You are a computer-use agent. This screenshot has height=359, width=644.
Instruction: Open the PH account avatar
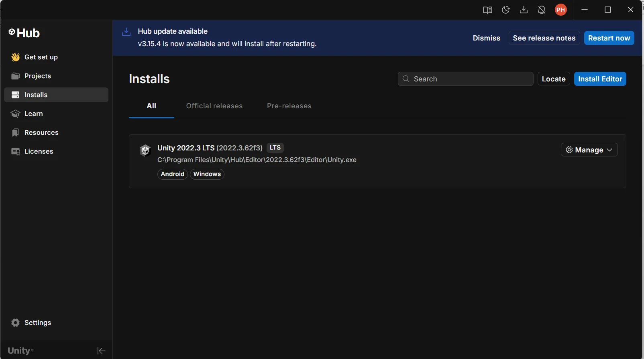(561, 10)
